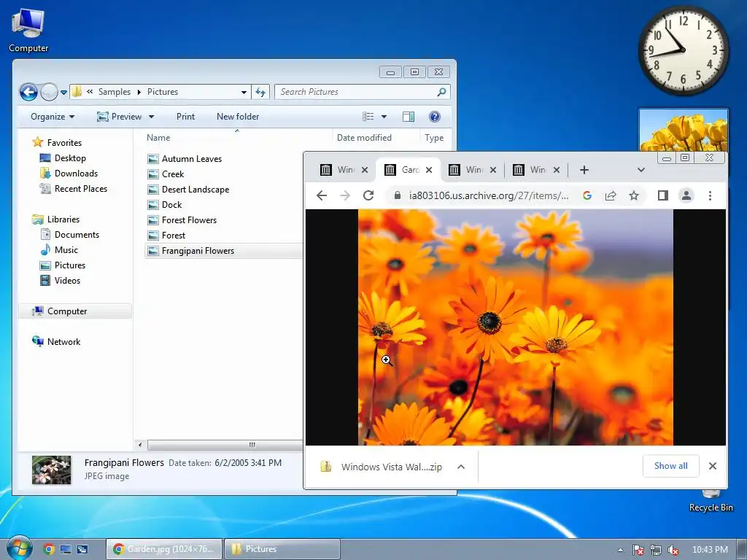The image size is (747, 560).
Task: Switch to the first Chrome tab
Action: [338, 170]
